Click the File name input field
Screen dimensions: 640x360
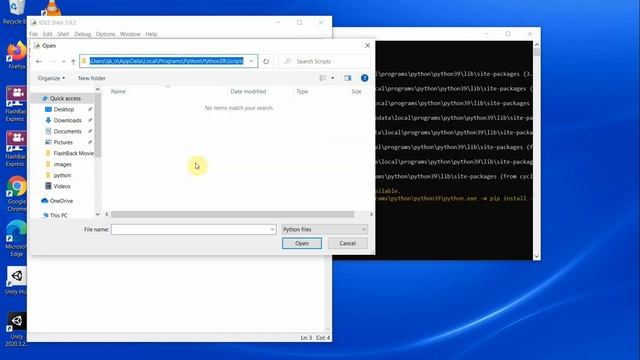[x=194, y=229]
